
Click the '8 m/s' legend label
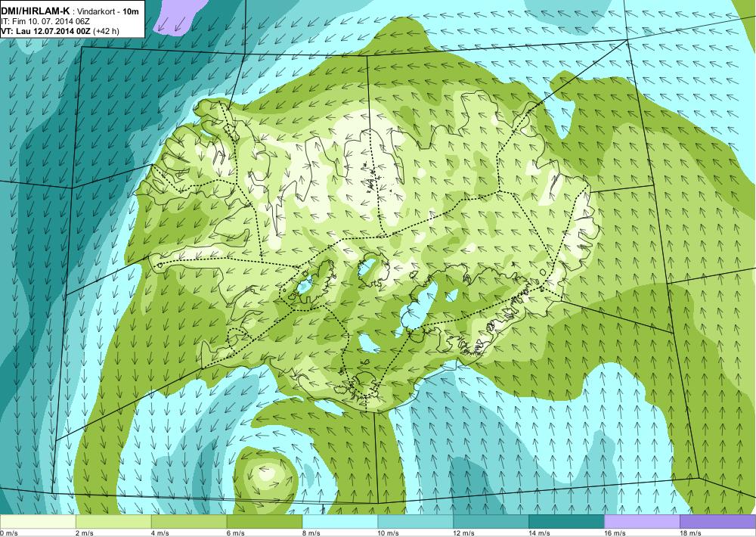(x=311, y=532)
